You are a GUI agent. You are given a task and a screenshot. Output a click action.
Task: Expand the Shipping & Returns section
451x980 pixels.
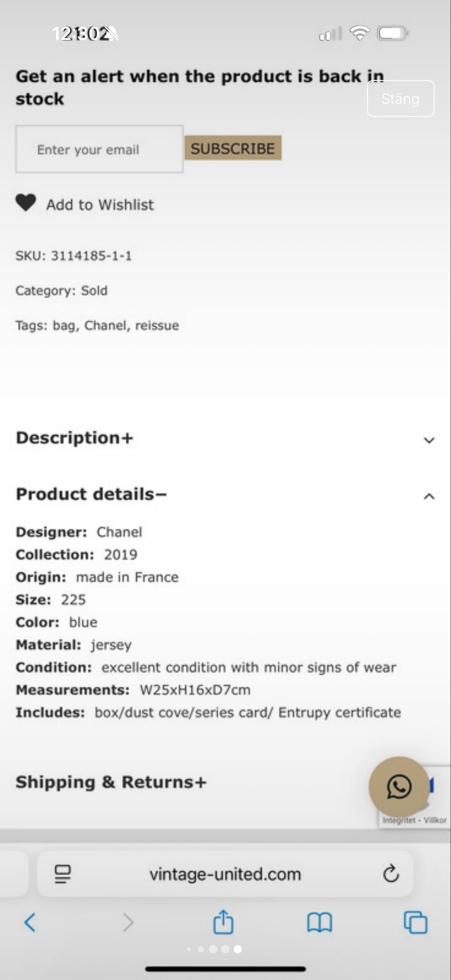pyautogui.click(x=111, y=782)
